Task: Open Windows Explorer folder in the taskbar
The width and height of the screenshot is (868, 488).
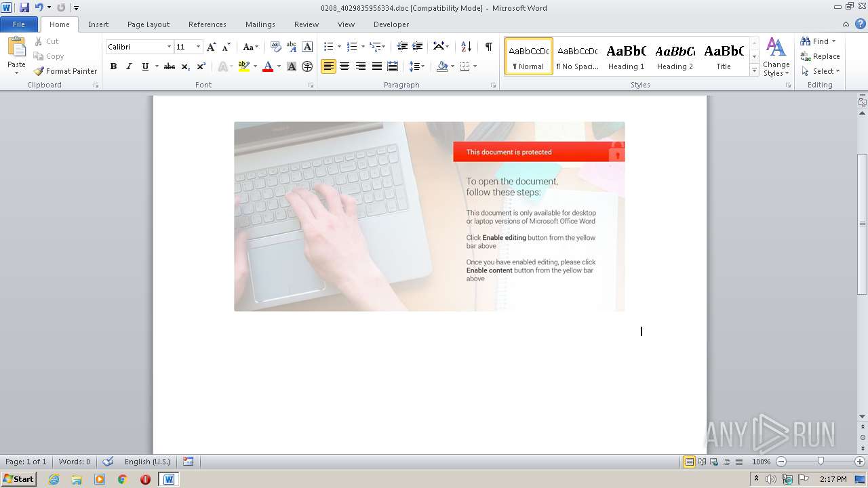Action: tap(77, 479)
